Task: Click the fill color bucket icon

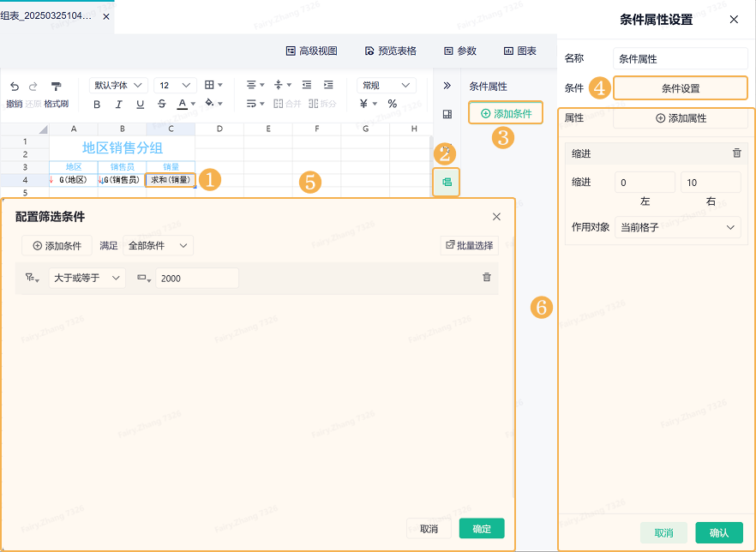Action: 209,103
